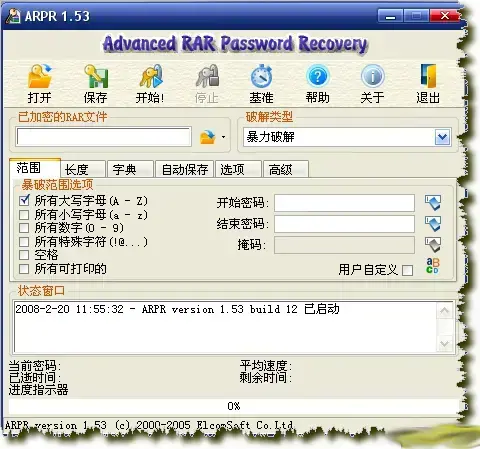Expand the 破解类型 dropdown arrow
Screen dimensions: 480x449
pyautogui.click(x=442, y=137)
